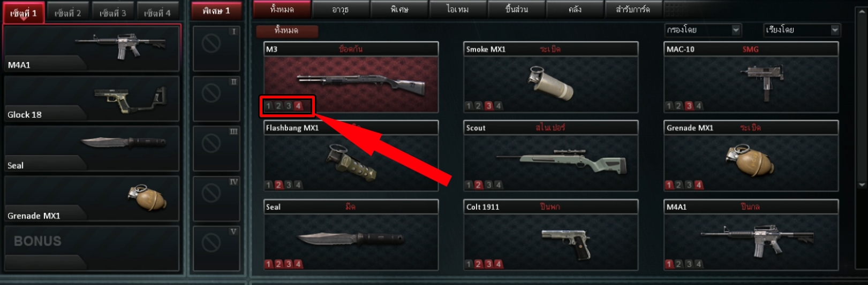Switch to the เซ็ตที่ 2 tab
The width and height of the screenshot is (868, 285).
point(68,13)
